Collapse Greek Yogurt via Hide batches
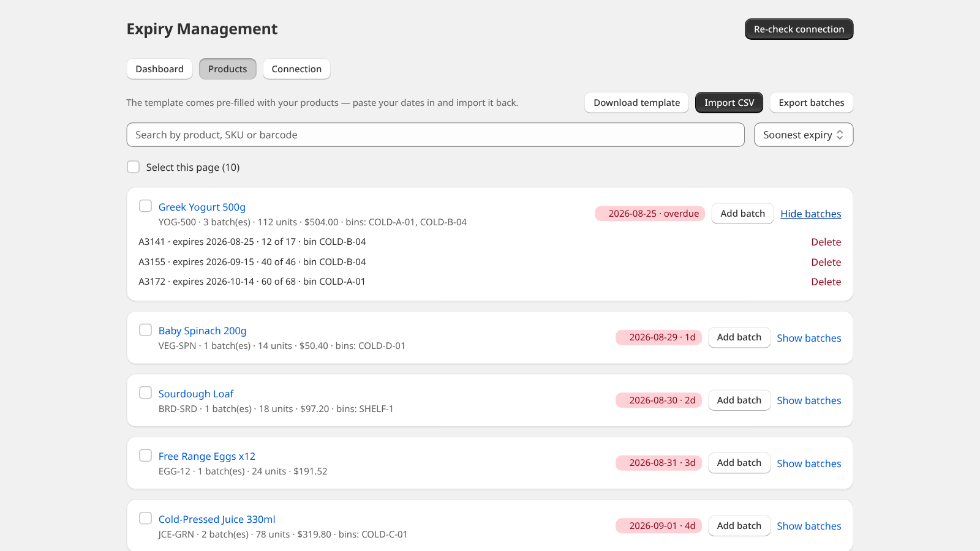Image resolution: width=980 pixels, height=551 pixels. tap(810, 214)
